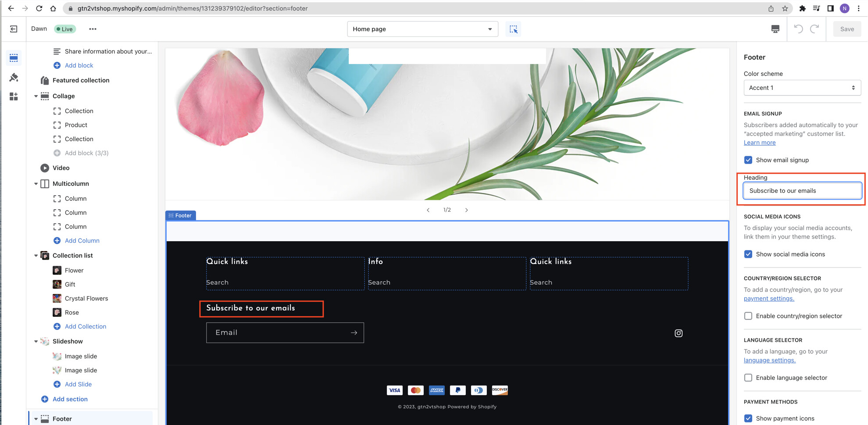Image resolution: width=868 pixels, height=425 pixels.
Task: Select the Video section
Action: click(61, 168)
